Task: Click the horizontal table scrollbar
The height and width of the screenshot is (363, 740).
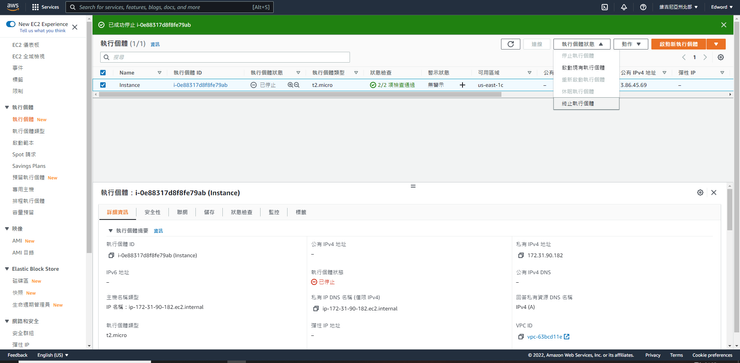Action: (299, 94)
